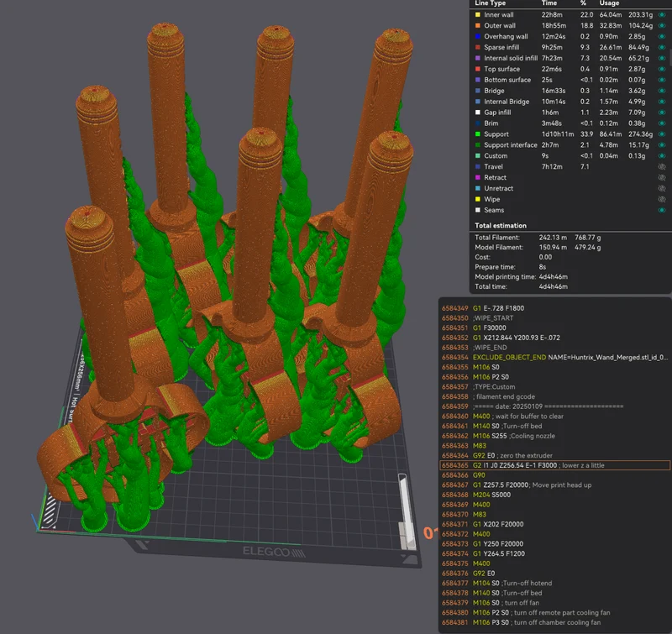672x634 pixels.
Task: Select the Time column header
Action: (549, 3)
